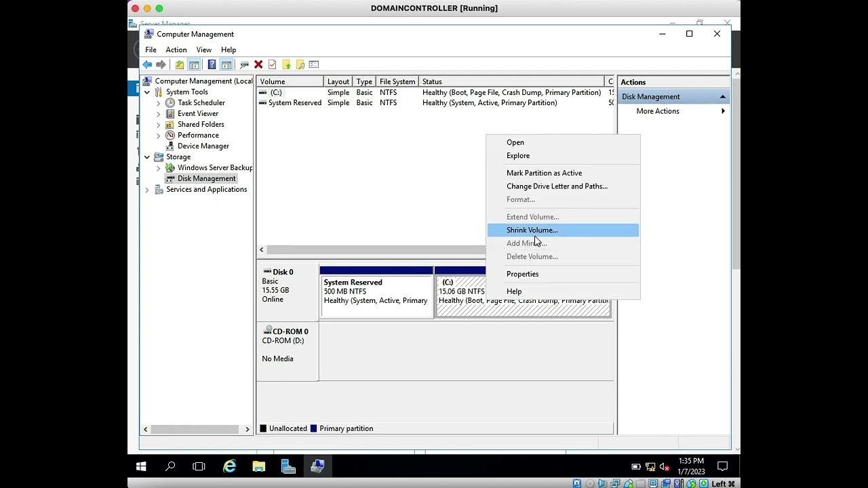Sort by the Status column header
Screen dimensions: 868x488
[511, 81]
